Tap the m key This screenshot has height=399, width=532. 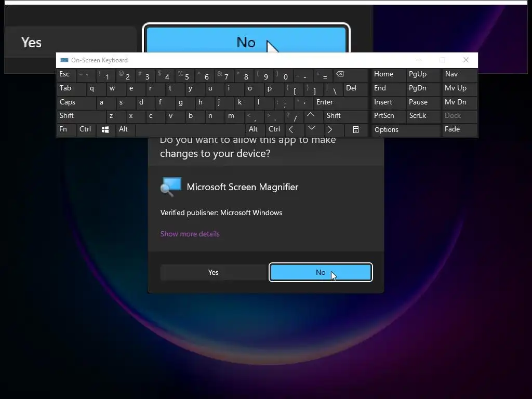(234, 116)
